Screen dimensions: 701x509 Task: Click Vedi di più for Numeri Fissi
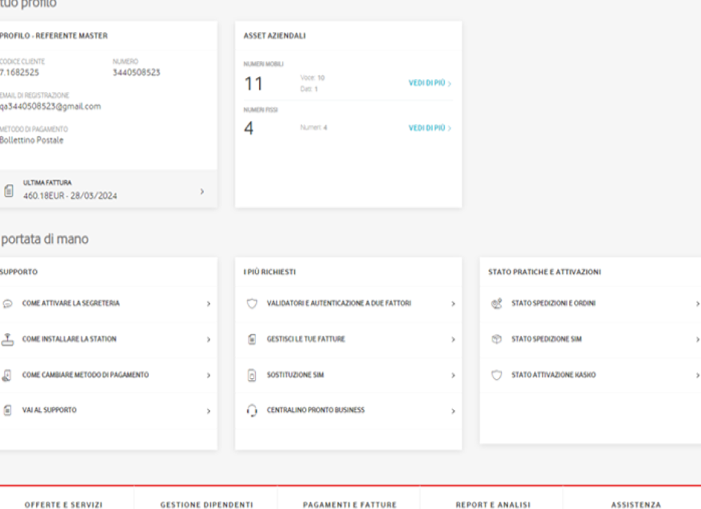(x=430, y=128)
